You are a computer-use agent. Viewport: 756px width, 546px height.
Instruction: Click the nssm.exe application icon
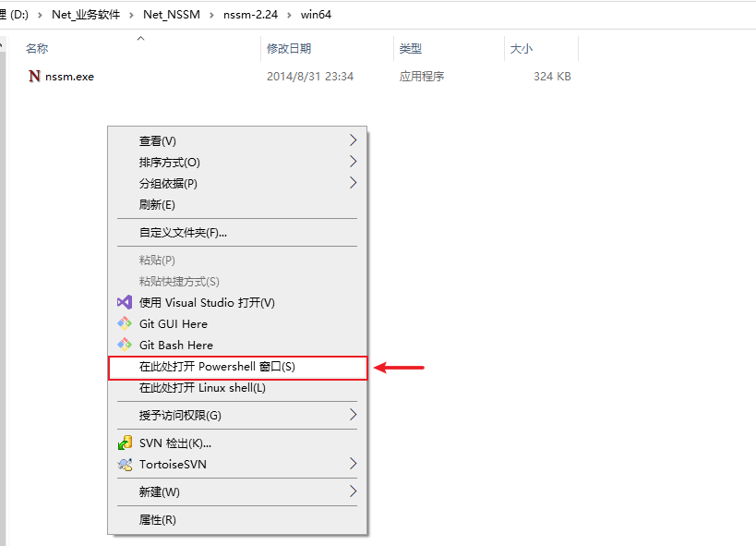34,77
